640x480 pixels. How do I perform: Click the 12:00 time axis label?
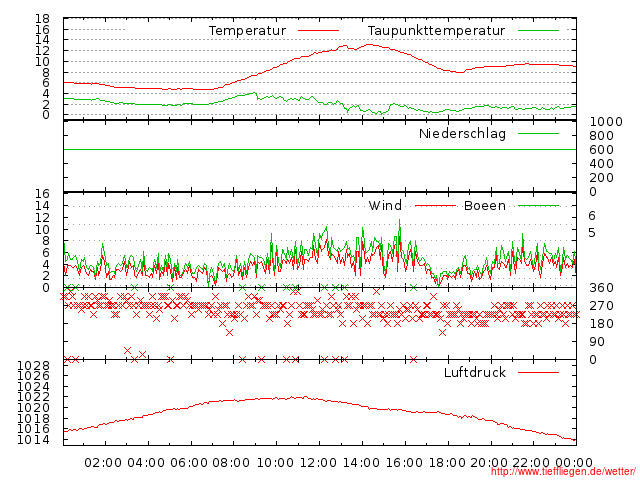click(x=318, y=462)
